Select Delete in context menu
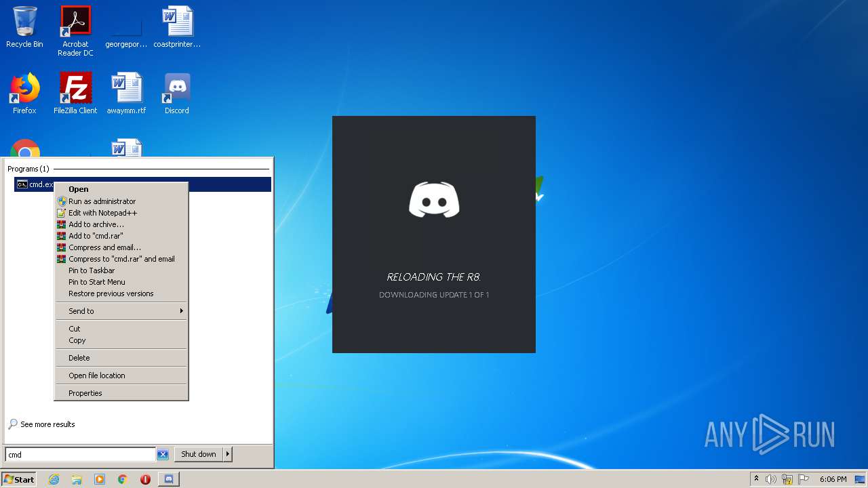This screenshot has height=488, width=868. (121, 358)
